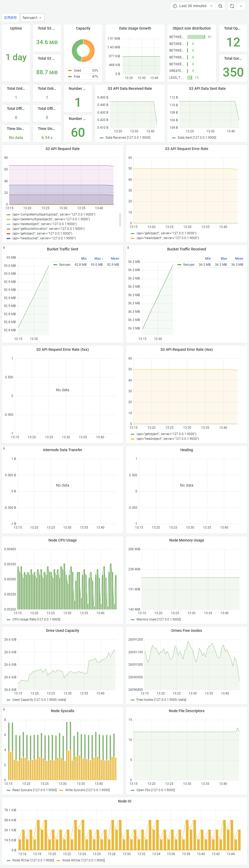Open the S3 API Request Rate panel title menu
The width and height of the screenshot is (249, 868).
click(62, 149)
